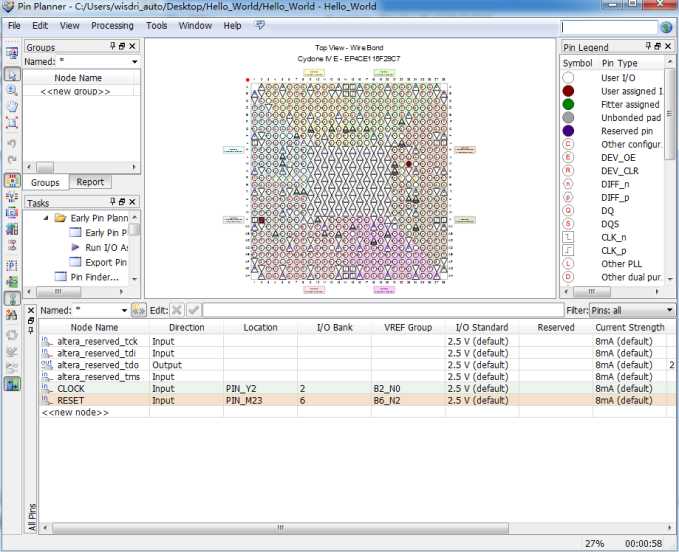Image resolution: width=679 pixels, height=552 pixels.
Task: Click the node filter button beside Named
Action: click(x=139, y=310)
